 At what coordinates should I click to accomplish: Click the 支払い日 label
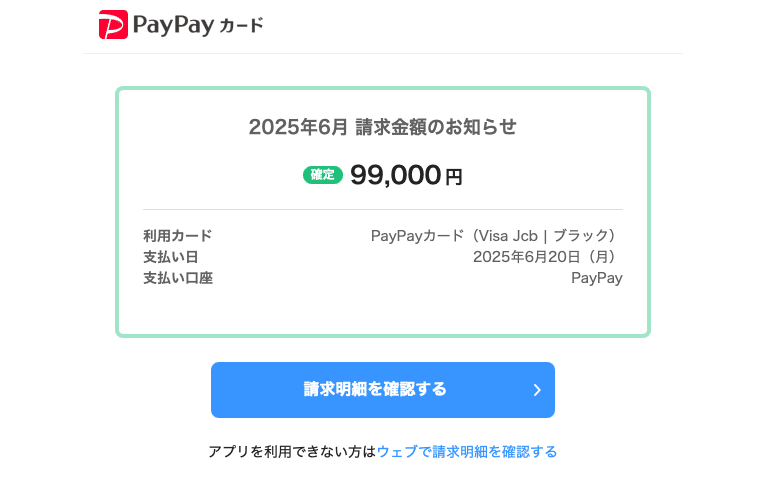[x=171, y=257]
